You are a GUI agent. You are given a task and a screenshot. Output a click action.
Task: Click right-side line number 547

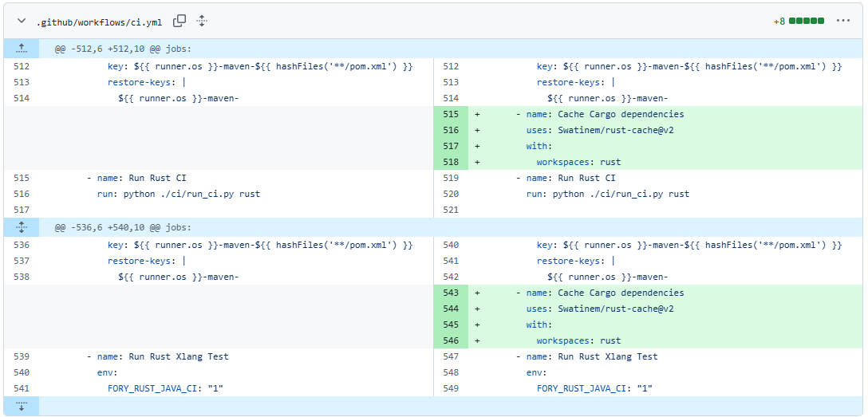click(452, 356)
